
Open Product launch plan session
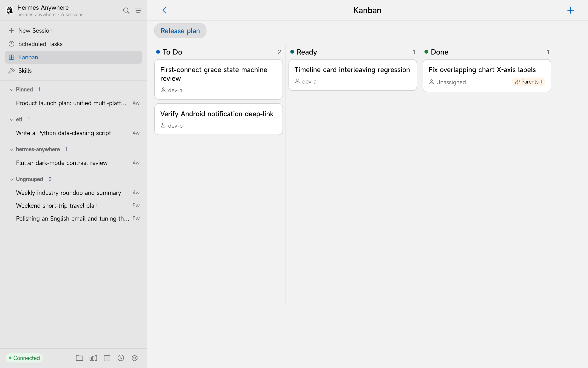(x=73, y=103)
